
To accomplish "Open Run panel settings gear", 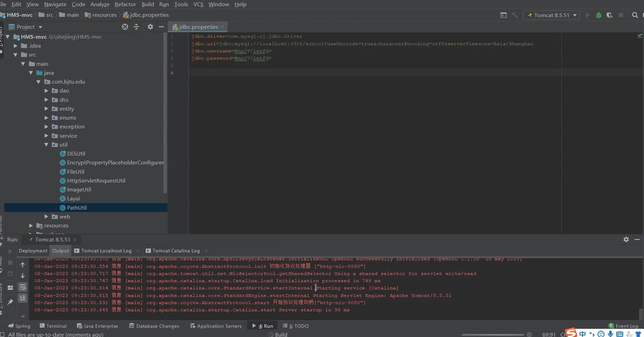I will click(626, 239).
